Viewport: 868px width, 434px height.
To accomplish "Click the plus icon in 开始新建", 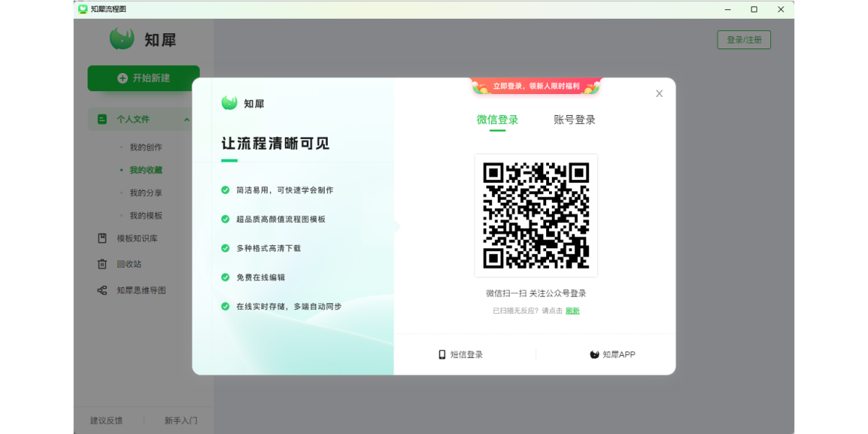I will pyautogui.click(x=122, y=78).
